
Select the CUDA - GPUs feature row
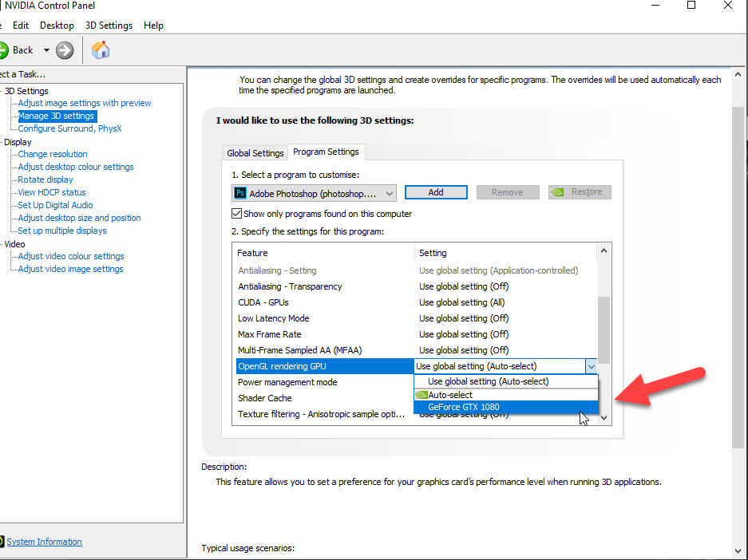click(416, 302)
